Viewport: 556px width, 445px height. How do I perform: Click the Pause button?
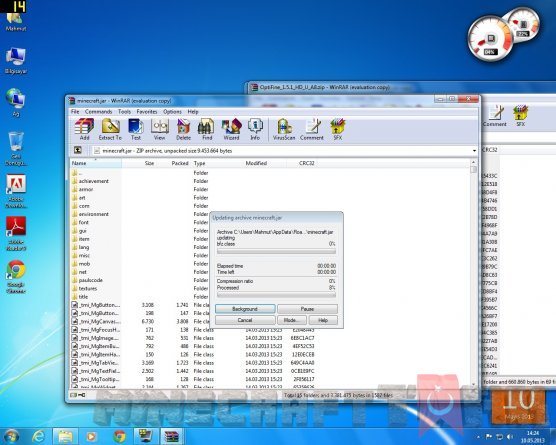point(307,309)
